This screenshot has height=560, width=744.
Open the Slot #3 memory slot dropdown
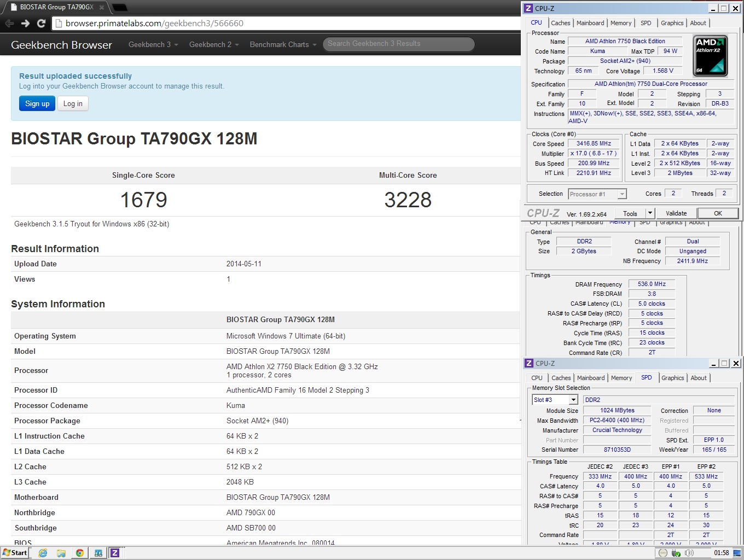click(x=573, y=400)
